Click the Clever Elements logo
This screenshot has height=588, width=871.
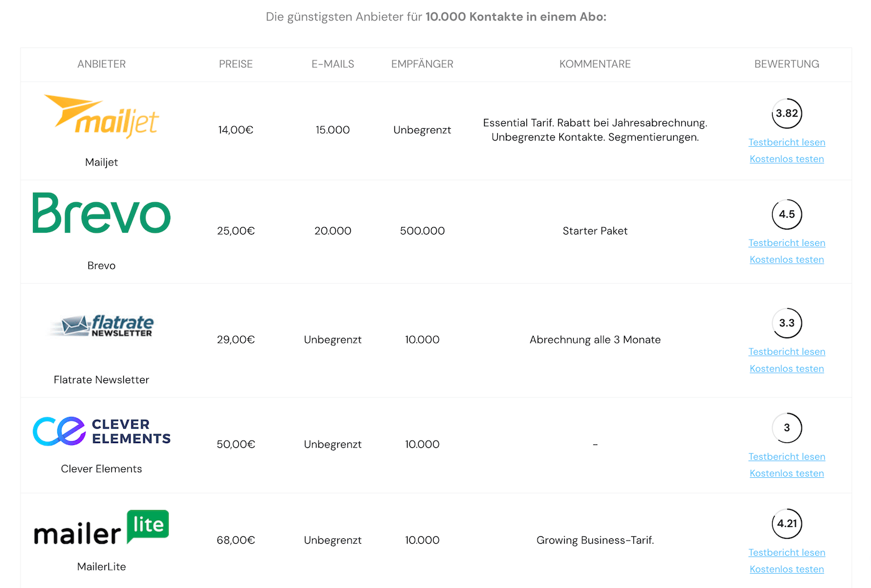101,431
